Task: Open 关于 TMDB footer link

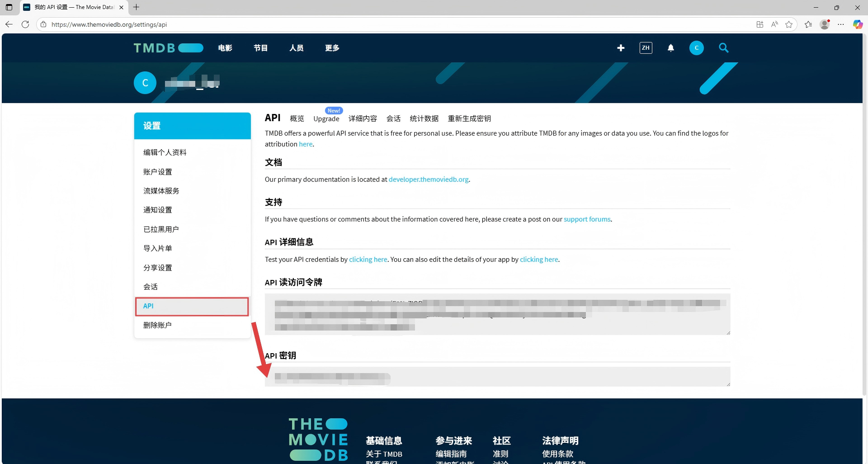Action: pyautogui.click(x=384, y=454)
